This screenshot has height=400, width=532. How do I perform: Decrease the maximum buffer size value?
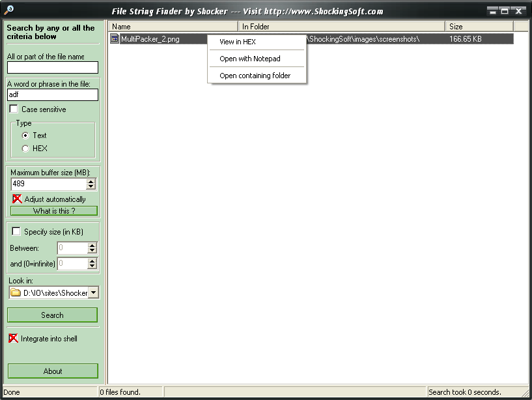[x=91, y=187]
